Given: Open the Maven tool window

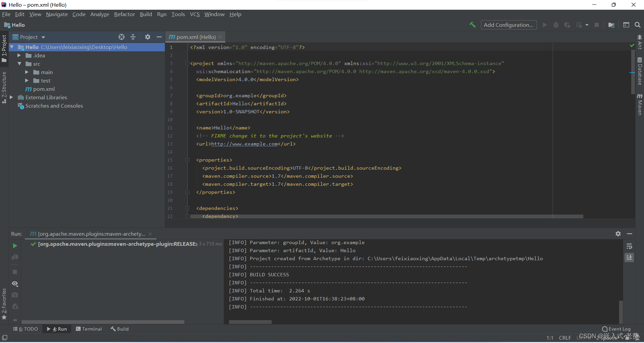Looking at the screenshot, I should 640,104.
